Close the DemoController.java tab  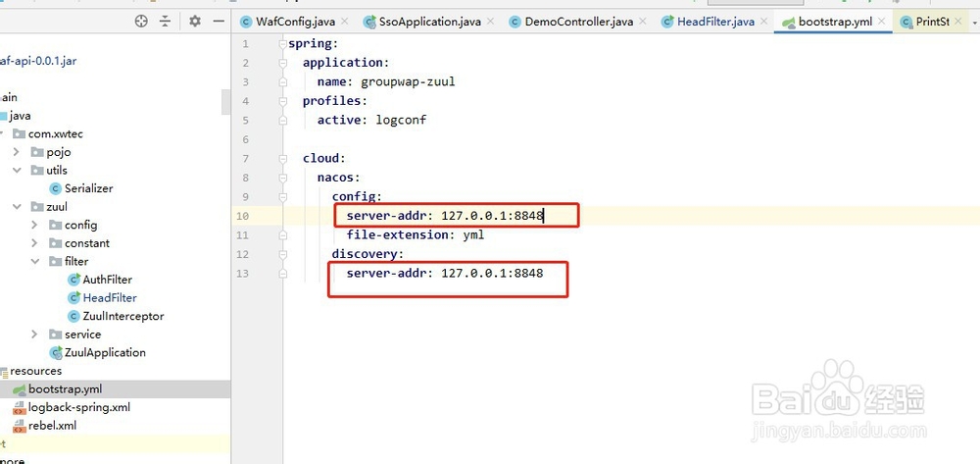point(643,22)
